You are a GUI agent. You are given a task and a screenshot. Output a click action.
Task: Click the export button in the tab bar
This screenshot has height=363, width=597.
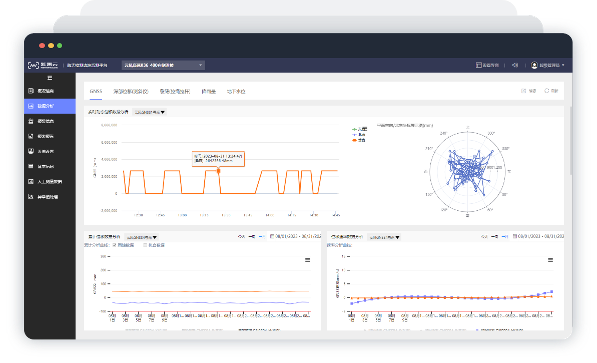pyautogui.click(x=528, y=91)
